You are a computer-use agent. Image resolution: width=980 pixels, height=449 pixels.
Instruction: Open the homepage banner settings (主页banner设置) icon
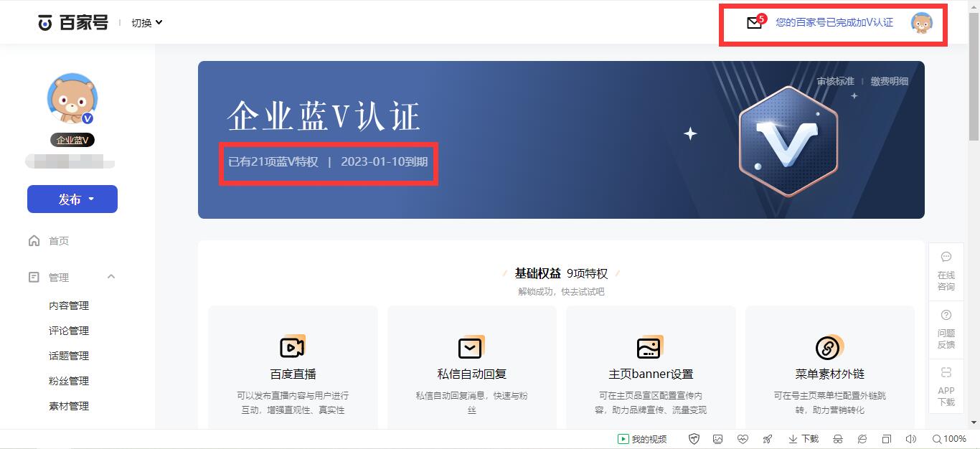650,348
